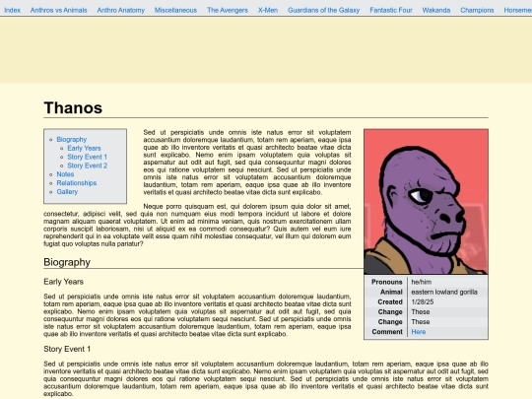Go to Anthros vs Animals page
The width and height of the screenshot is (532, 399).
[59, 10]
